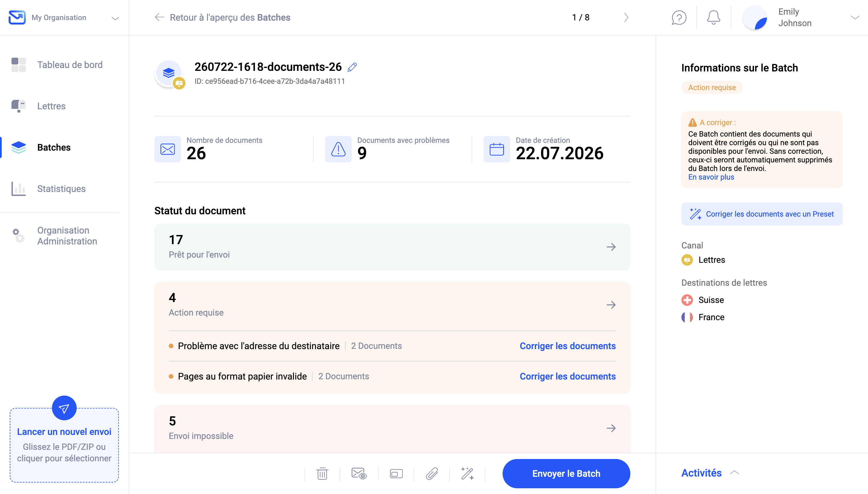Image resolution: width=868 pixels, height=494 pixels.
Task: Correct documents for invalid paper format pages
Action: [567, 376]
